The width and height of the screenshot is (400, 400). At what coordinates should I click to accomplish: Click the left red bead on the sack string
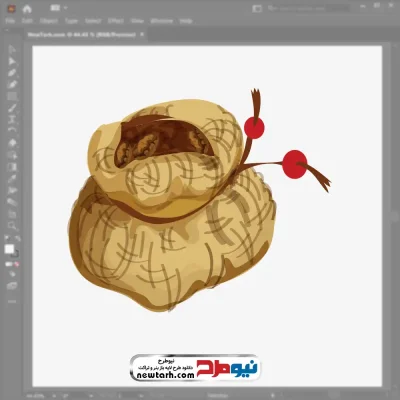[254, 128]
